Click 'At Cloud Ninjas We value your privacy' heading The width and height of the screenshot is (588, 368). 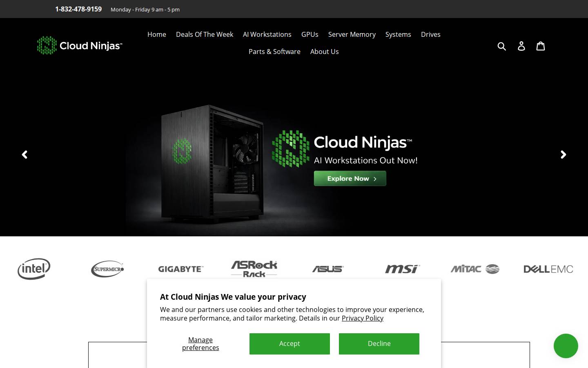tap(233, 297)
